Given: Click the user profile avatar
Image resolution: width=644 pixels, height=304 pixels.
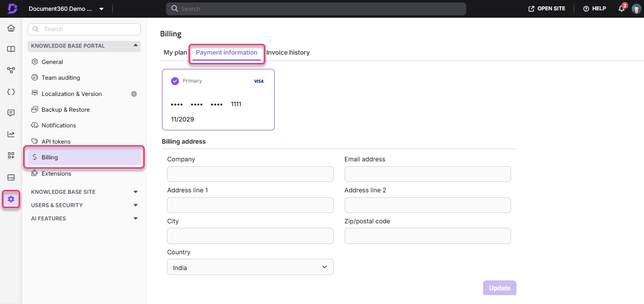Looking at the screenshot, I should (636, 9).
